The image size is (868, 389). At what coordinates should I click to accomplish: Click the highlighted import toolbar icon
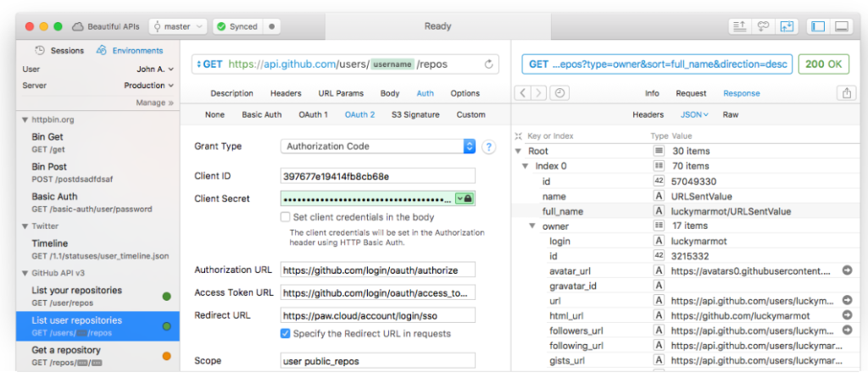[787, 26]
